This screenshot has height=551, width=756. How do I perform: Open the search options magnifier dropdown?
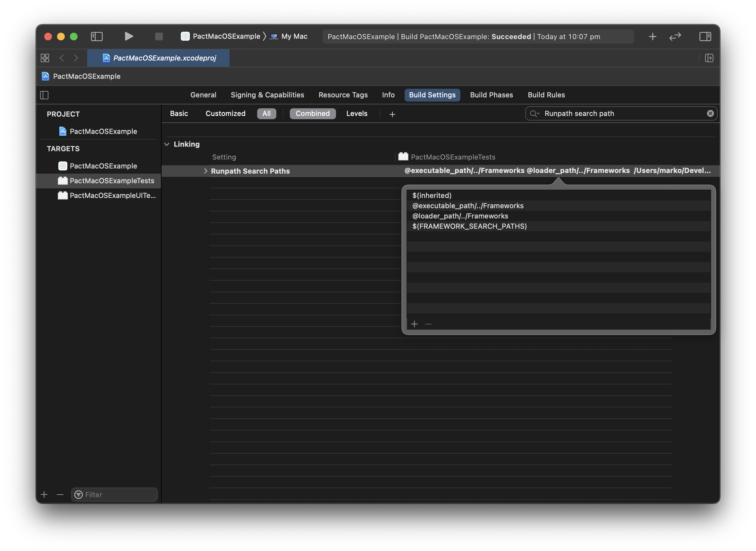pos(534,114)
